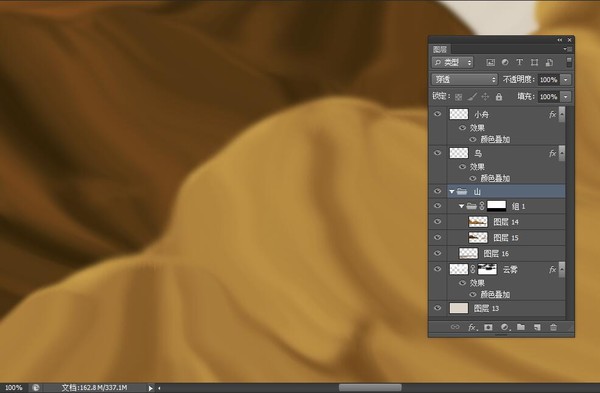Screen dimensions: 600x393
Task: Open the 穿透 blend mode dropdown
Action: click(x=465, y=80)
